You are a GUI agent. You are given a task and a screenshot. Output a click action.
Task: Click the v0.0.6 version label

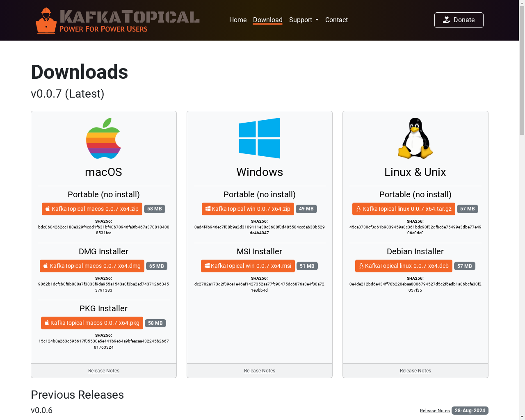[x=42, y=410]
